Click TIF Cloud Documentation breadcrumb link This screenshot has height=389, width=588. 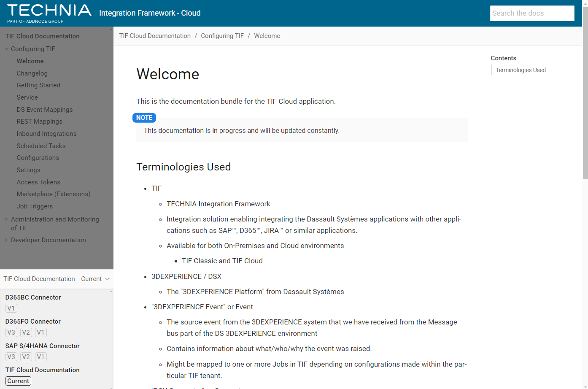(x=155, y=36)
